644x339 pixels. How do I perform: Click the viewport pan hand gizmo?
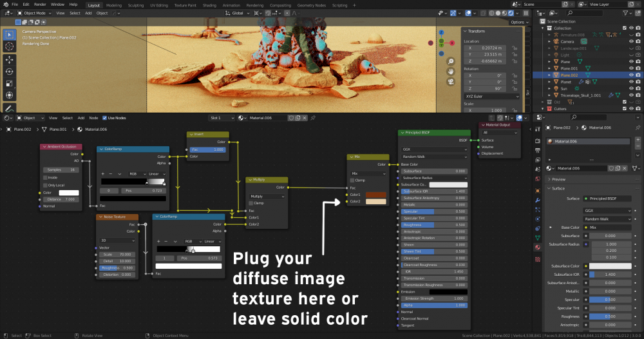pos(451,72)
